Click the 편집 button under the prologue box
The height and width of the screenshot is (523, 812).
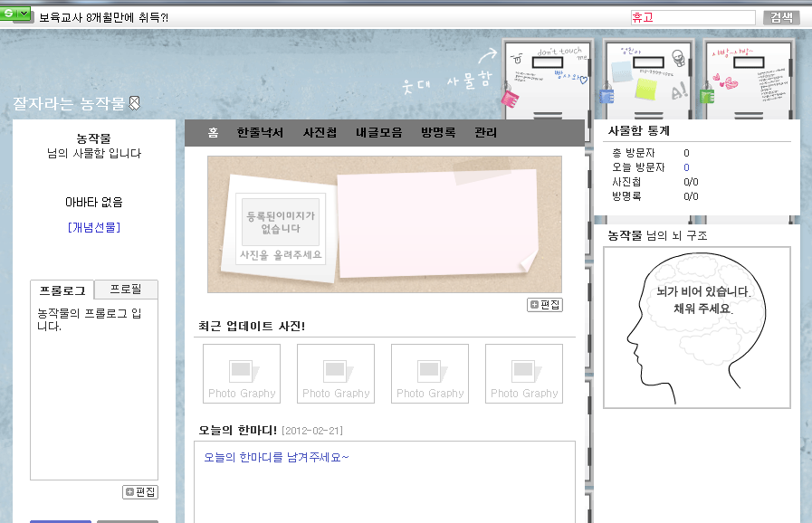point(140,492)
